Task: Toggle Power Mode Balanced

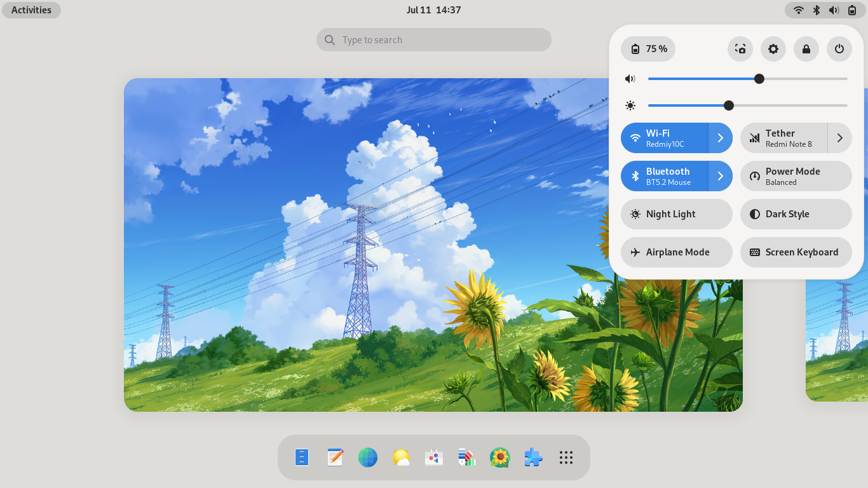Action: point(796,176)
